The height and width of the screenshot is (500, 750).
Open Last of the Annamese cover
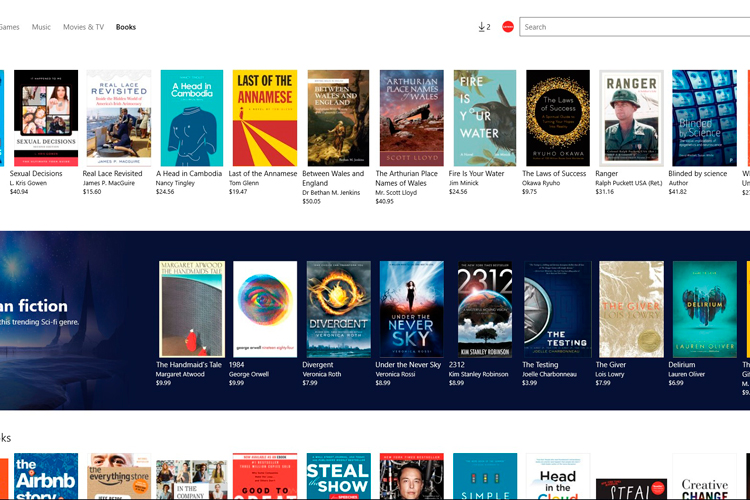point(265,118)
